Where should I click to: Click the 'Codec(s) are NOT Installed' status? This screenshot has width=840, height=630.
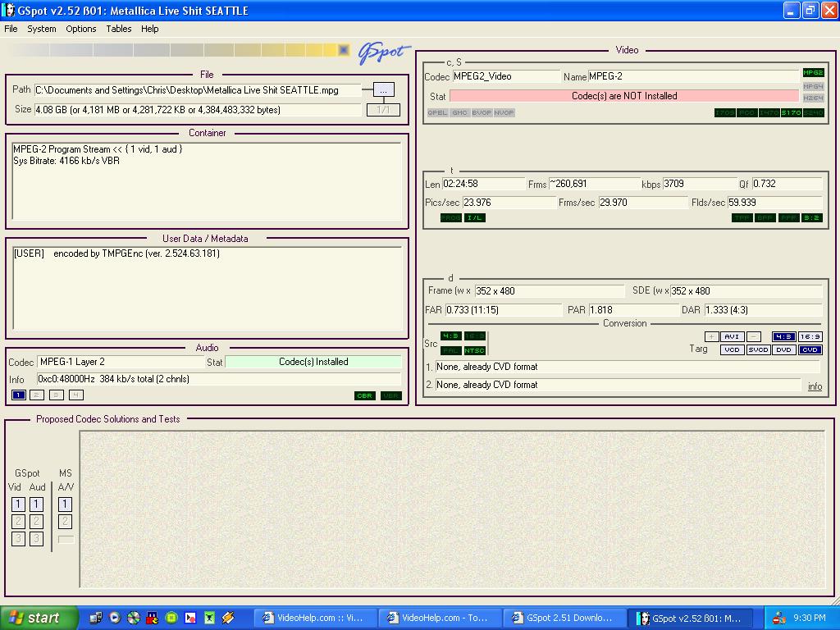point(624,96)
